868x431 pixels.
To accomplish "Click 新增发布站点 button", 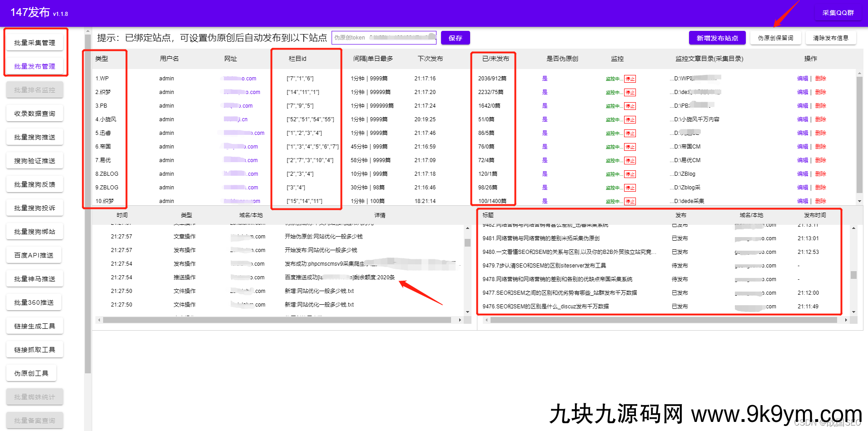I will pos(717,38).
